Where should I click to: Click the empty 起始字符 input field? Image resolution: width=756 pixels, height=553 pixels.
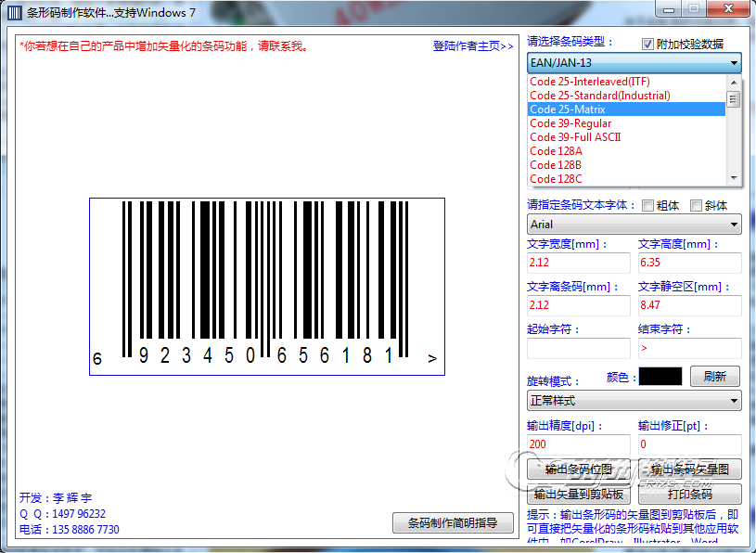point(579,348)
